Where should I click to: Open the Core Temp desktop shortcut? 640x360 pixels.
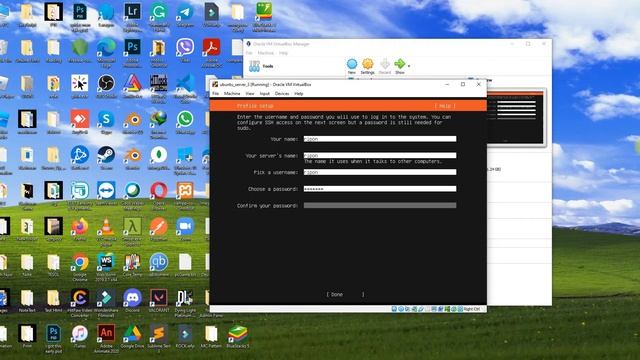[x=133, y=264]
